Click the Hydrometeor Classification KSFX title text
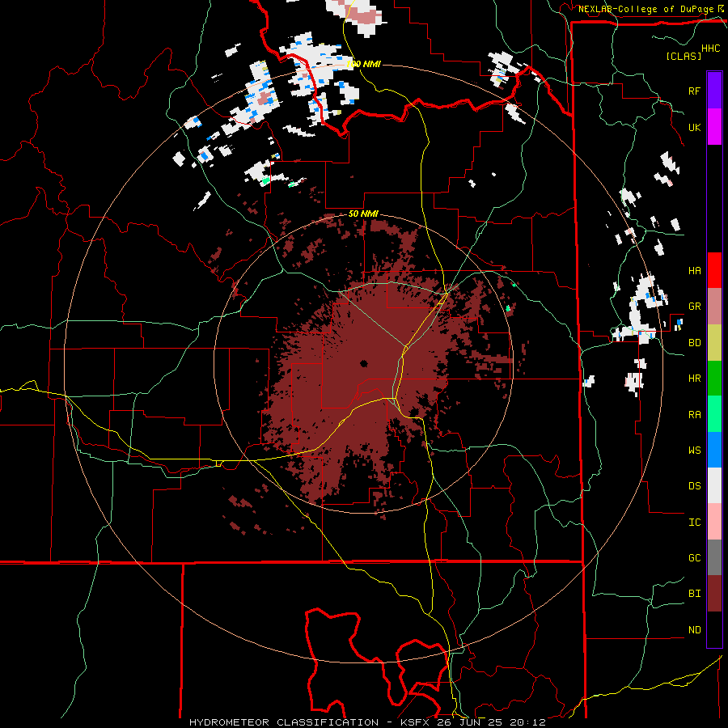 coord(367,722)
